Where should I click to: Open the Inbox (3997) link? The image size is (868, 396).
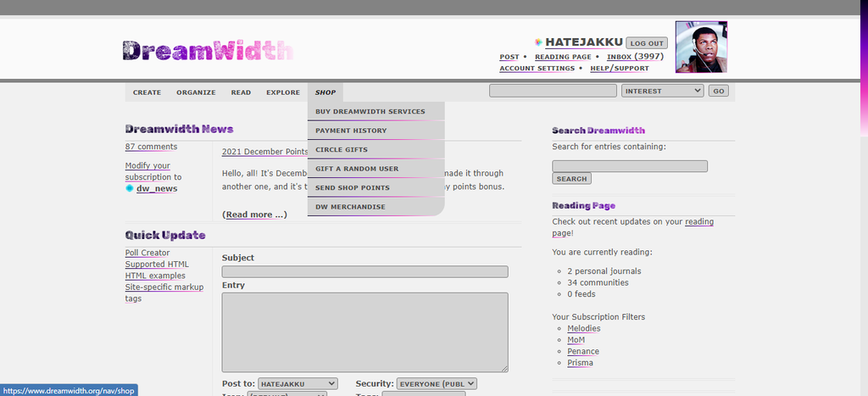tap(635, 57)
